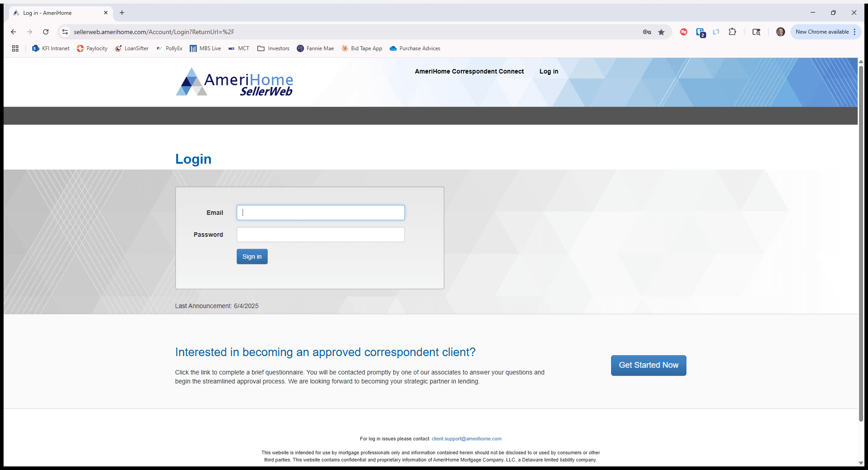
Task: Select the Log in navigation item
Action: pyautogui.click(x=549, y=71)
